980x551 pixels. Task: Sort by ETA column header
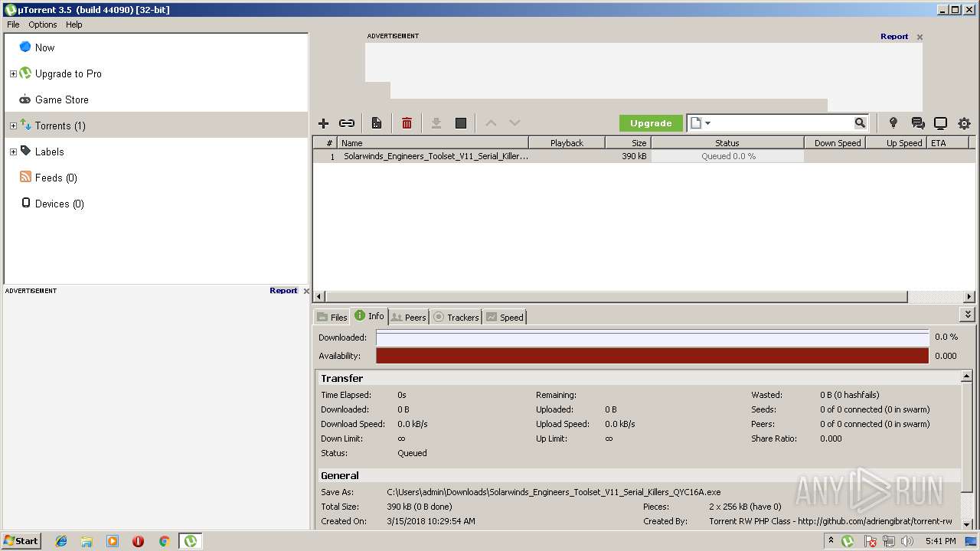click(x=948, y=143)
